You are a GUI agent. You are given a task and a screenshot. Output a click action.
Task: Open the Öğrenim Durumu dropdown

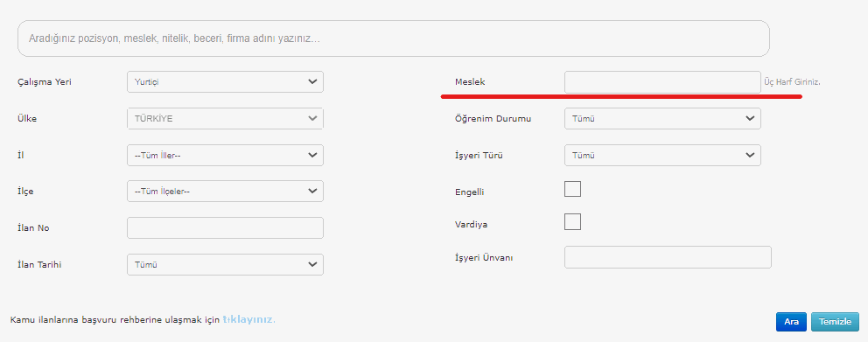662,118
